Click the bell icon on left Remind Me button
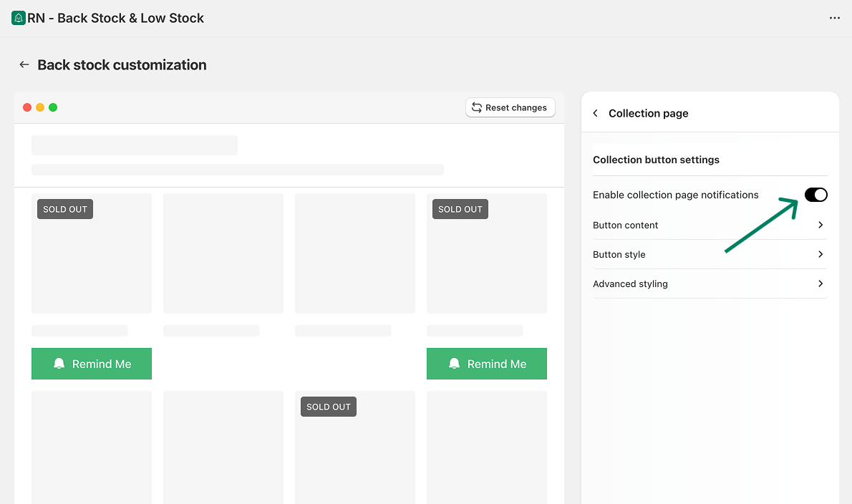 (x=59, y=364)
